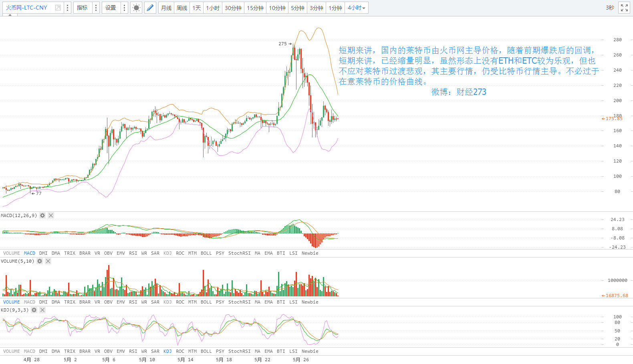The width and height of the screenshot is (633, 364).
Task: Close the MACD indicator panel
Action: pyautogui.click(x=51, y=215)
